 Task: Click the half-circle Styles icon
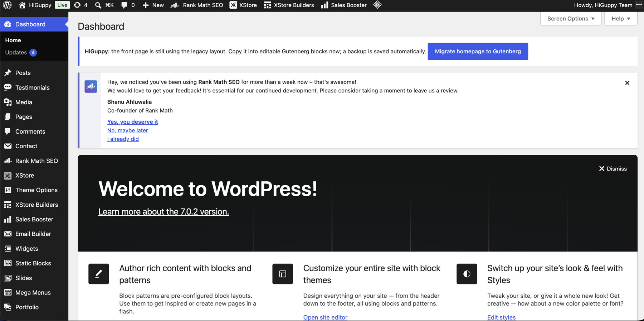(x=467, y=274)
